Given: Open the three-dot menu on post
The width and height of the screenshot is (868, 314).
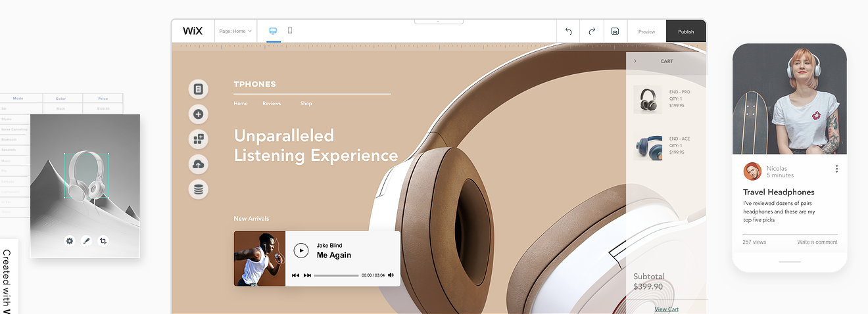Looking at the screenshot, I should tap(836, 169).
